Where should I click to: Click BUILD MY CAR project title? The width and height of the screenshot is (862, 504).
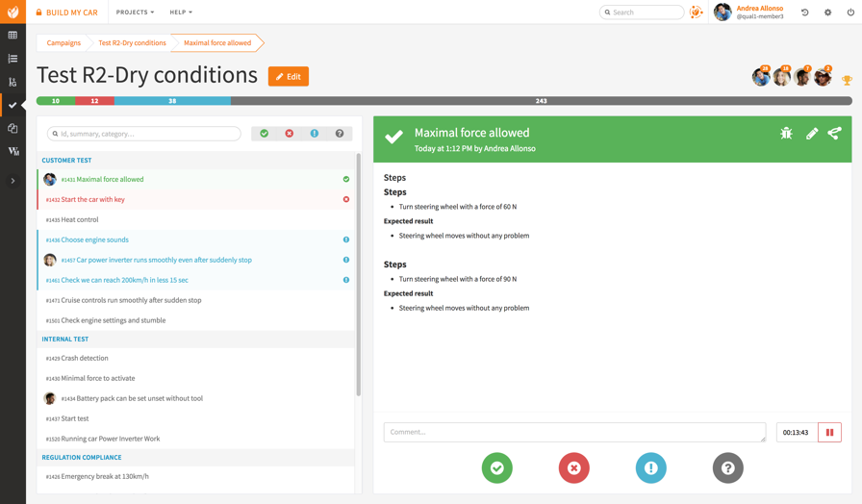coord(71,13)
